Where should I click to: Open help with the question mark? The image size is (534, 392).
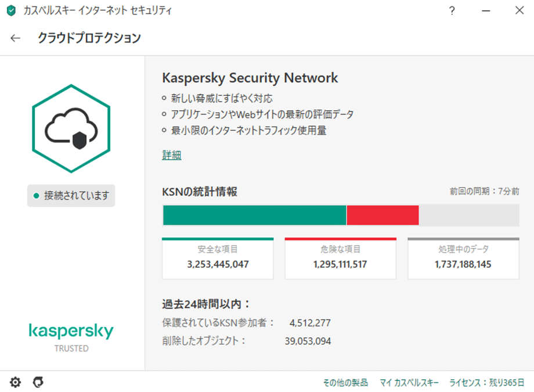pyautogui.click(x=452, y=10)
